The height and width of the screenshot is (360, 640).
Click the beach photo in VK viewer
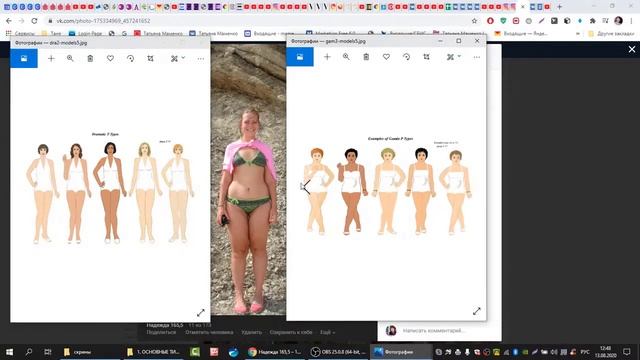point(248,180)
